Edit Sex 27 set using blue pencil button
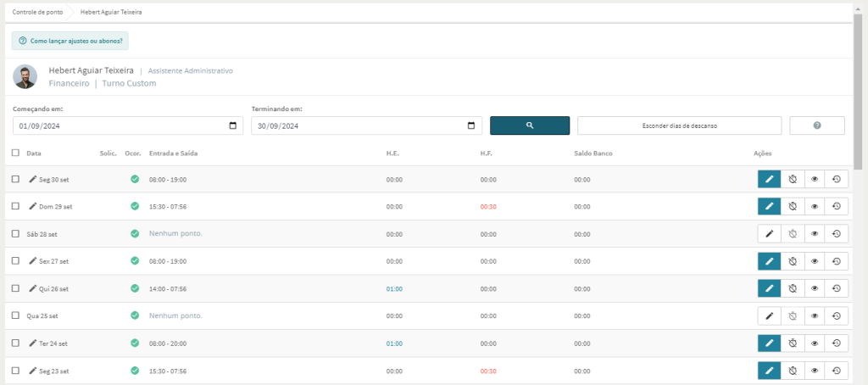The width and height of the screenshot is (868, 385). pos(769,261)
